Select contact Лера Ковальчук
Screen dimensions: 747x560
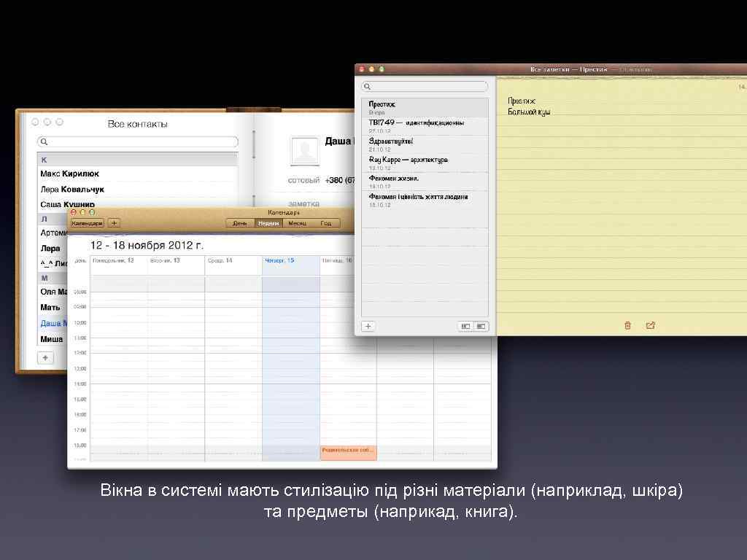[x=138, y=189]
